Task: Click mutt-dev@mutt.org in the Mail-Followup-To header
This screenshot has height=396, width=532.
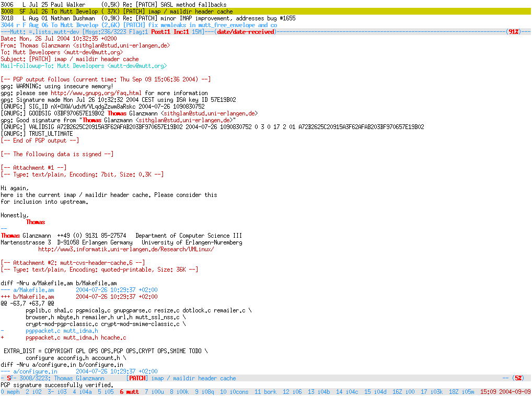Action: point(137,66)
